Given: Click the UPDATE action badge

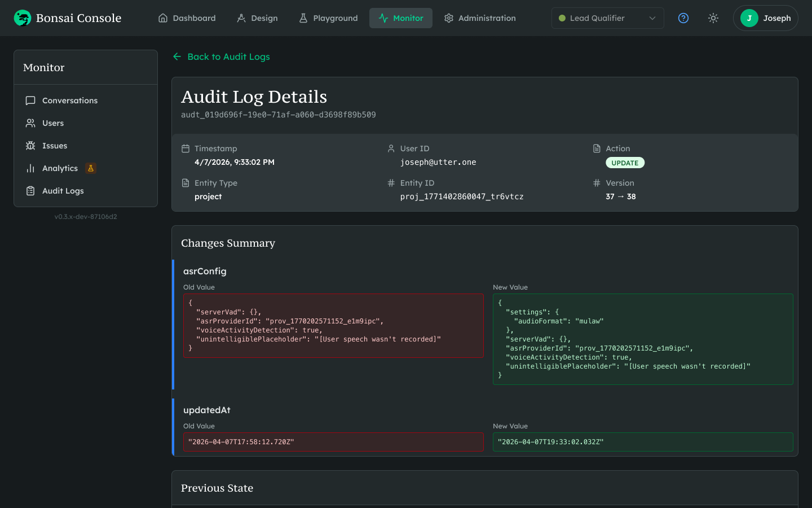Looking at the screenshot, I should 625,163.
